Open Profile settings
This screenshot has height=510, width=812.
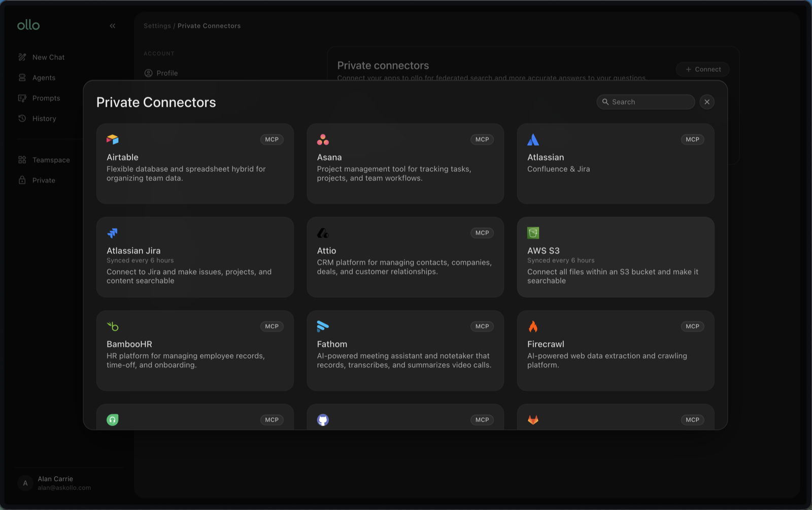pos(161,73)
